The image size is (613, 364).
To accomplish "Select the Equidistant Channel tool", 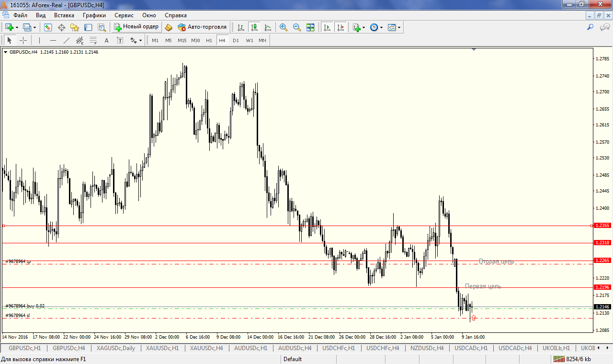I will pyautogui.click(x=79, y=40).
